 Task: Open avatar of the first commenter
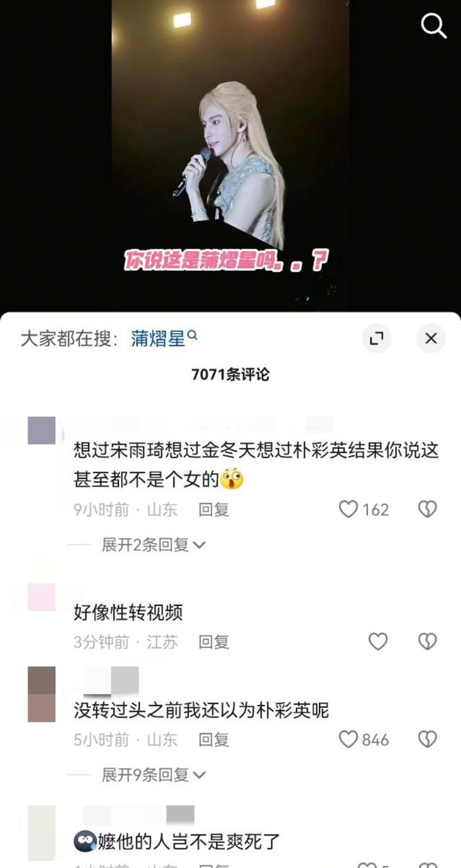coord(42,430)
